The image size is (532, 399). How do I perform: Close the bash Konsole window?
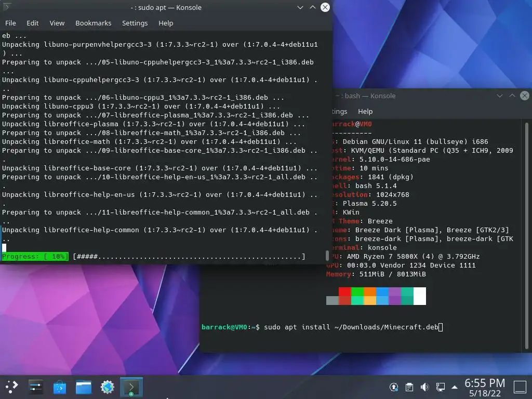coord(525,96)
